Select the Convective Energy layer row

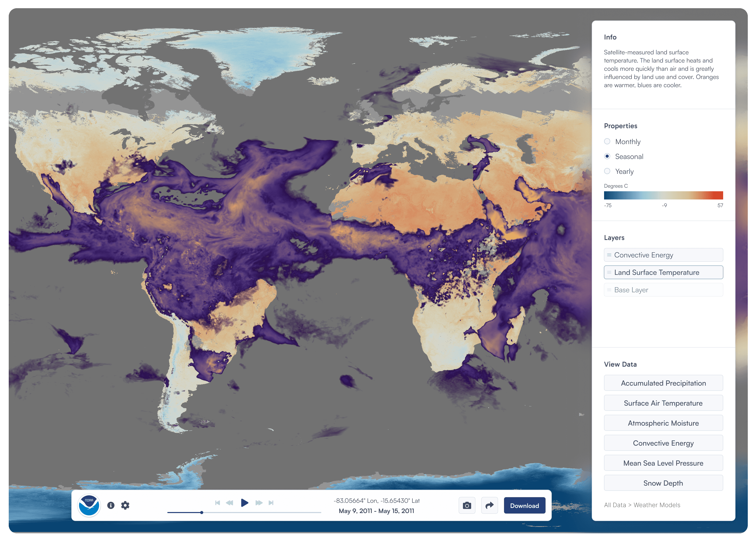(x=663, y=255)
